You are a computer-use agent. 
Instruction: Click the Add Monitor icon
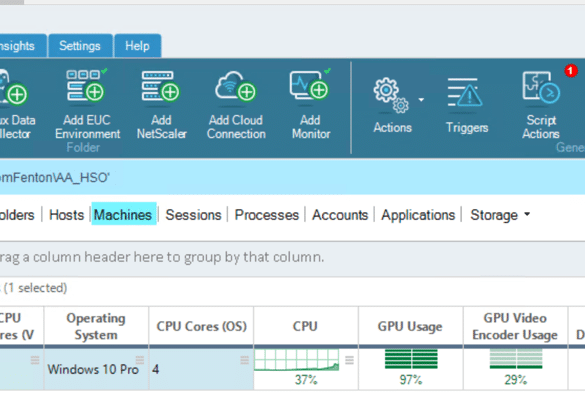(310, 85)
